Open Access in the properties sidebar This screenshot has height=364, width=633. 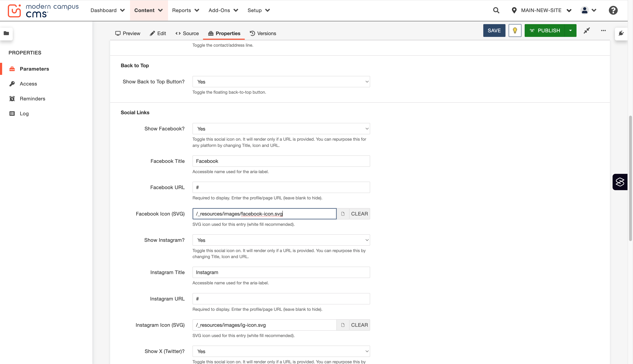pyautogui.click(x=28, y=84)
